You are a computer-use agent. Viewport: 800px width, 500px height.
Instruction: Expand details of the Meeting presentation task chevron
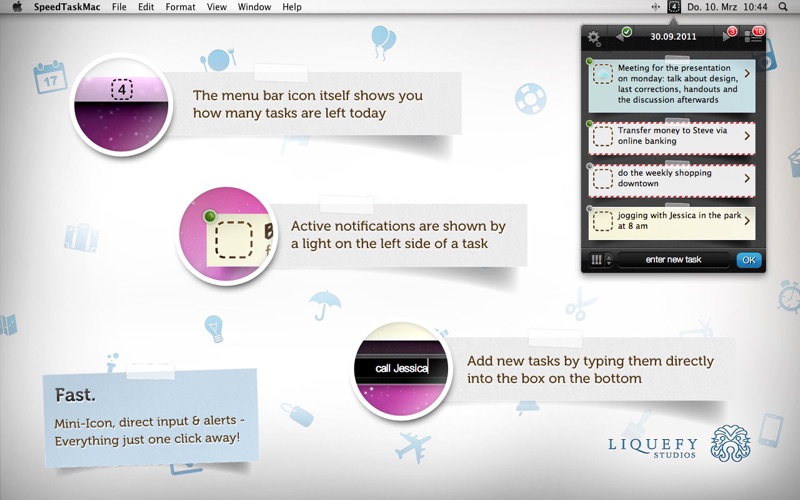click(747, 74)
